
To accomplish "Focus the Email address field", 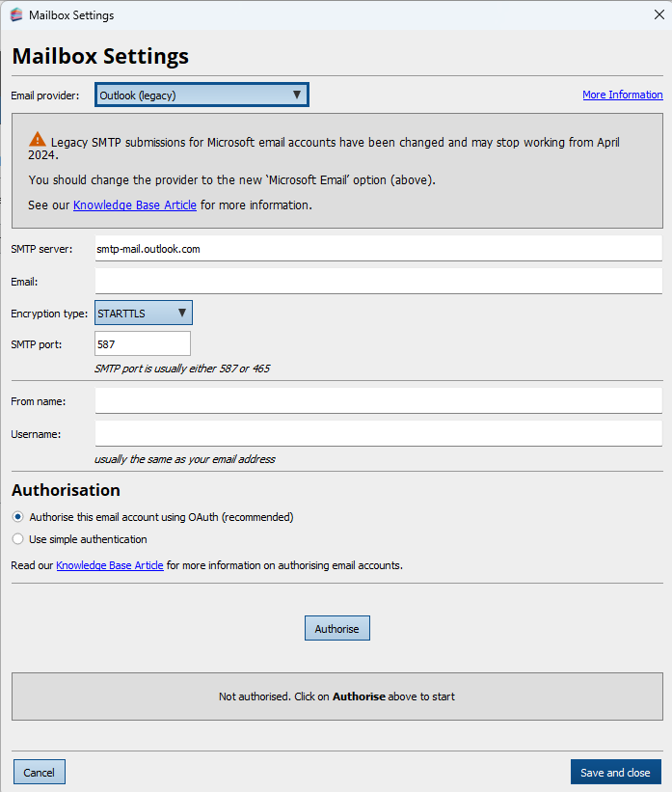I will 378,281.
